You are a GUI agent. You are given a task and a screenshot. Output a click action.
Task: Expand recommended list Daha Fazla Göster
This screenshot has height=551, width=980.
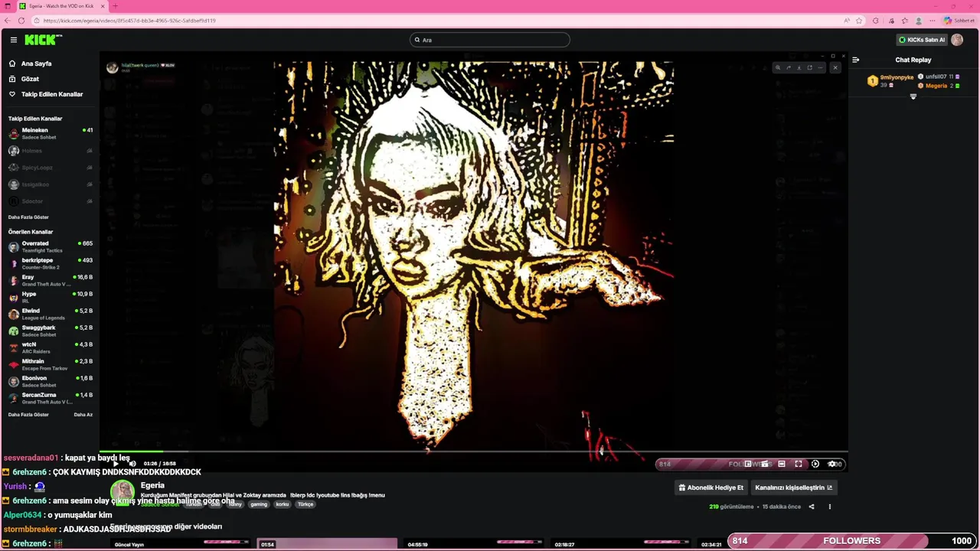click(x=28, y=415)
